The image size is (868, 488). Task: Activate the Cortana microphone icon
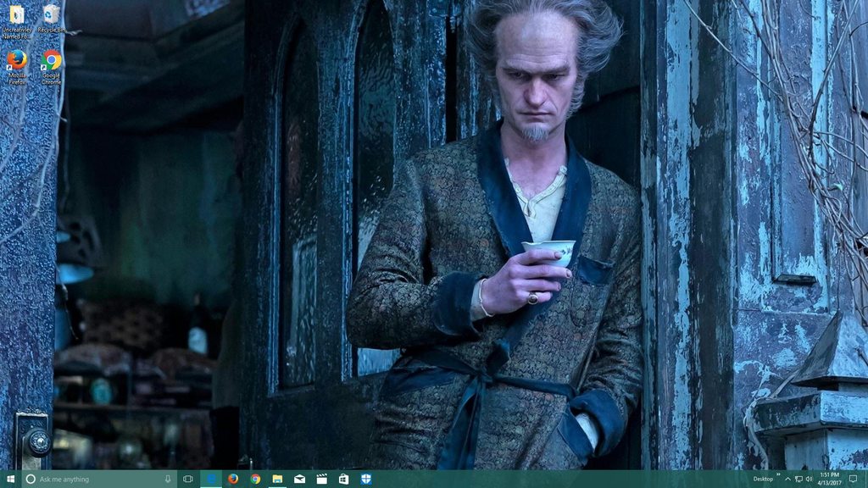168,480
